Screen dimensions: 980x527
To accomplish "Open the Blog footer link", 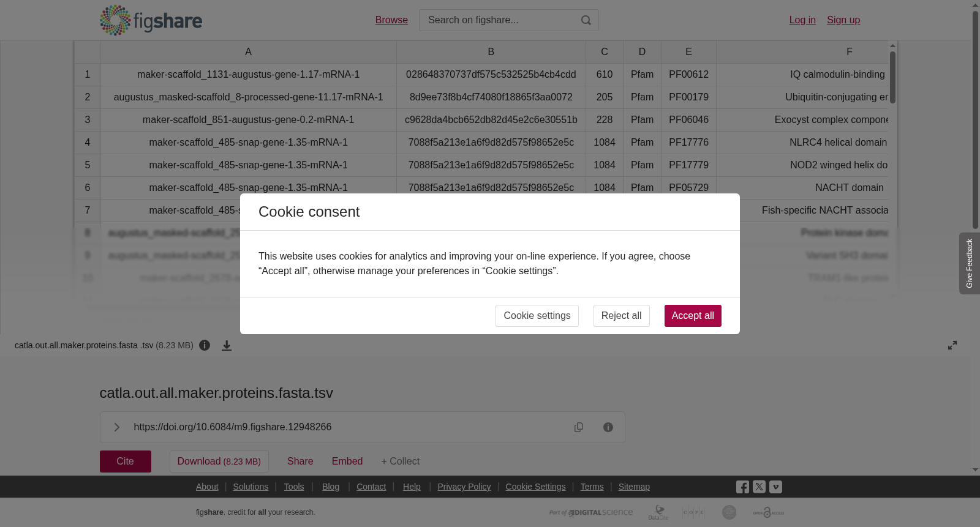I will (331, 487).
